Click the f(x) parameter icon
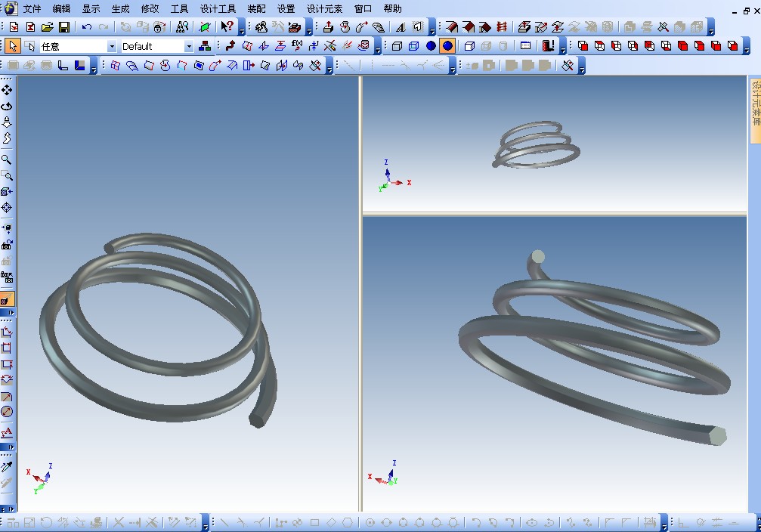Viewport: 761px width, 532px height. tap(297, 46)
